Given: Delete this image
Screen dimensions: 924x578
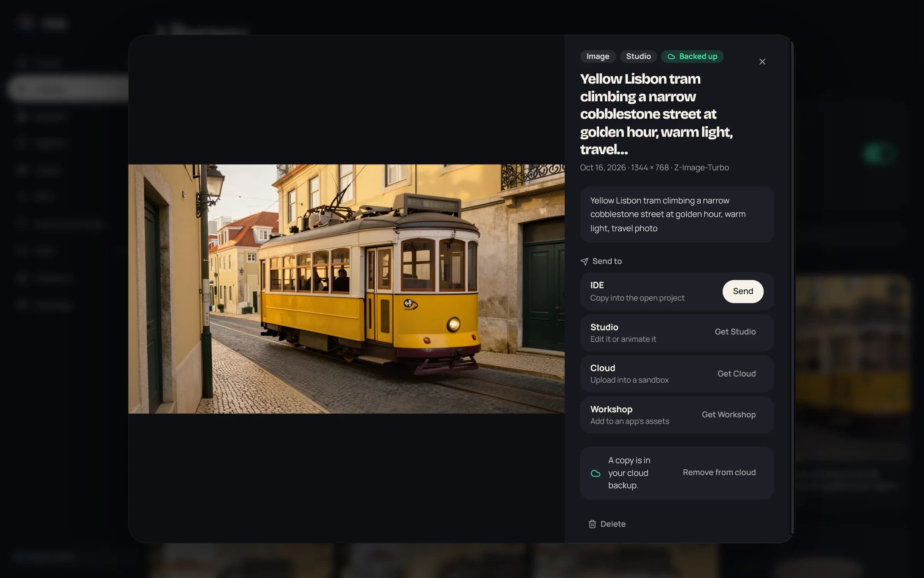Looking at the screenshot, I should point(607,524).
